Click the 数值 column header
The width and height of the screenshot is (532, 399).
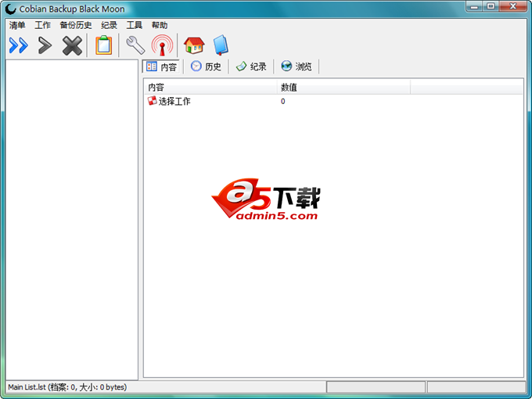(x=343, y=87)
